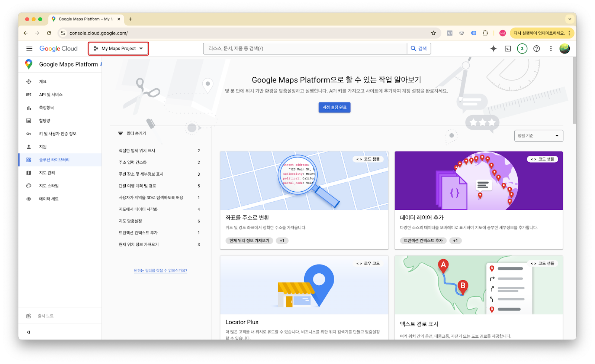Bookmark the page with the star icon
The image size is (595, 364).
433,33
